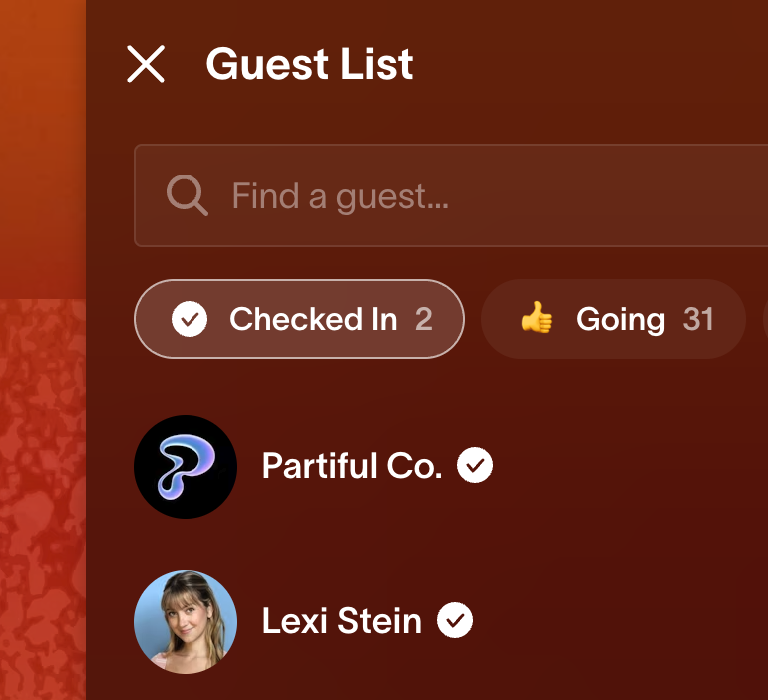The image size is (768, 700).
Task: Click the Guest List heading
Action: tap(309, 64)
